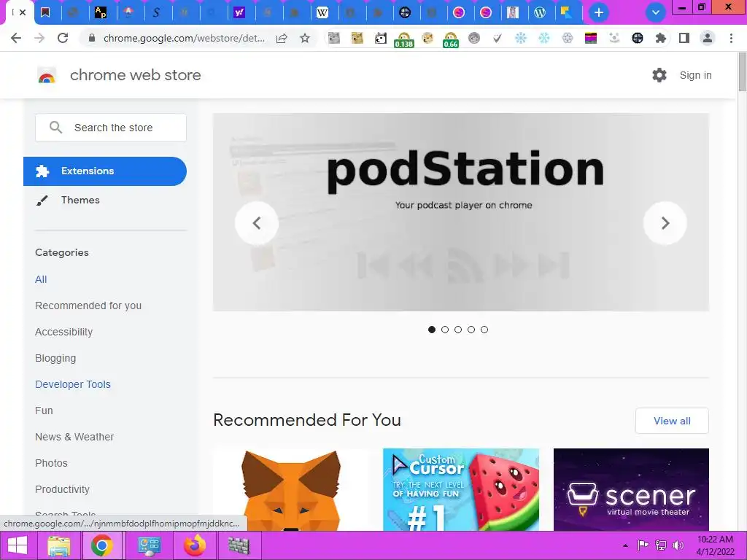Open File Explorer from the taskbar
Image resolution: width=747 pixels, height=560 pixels.
pyautogui.click(x=58, y=545)
